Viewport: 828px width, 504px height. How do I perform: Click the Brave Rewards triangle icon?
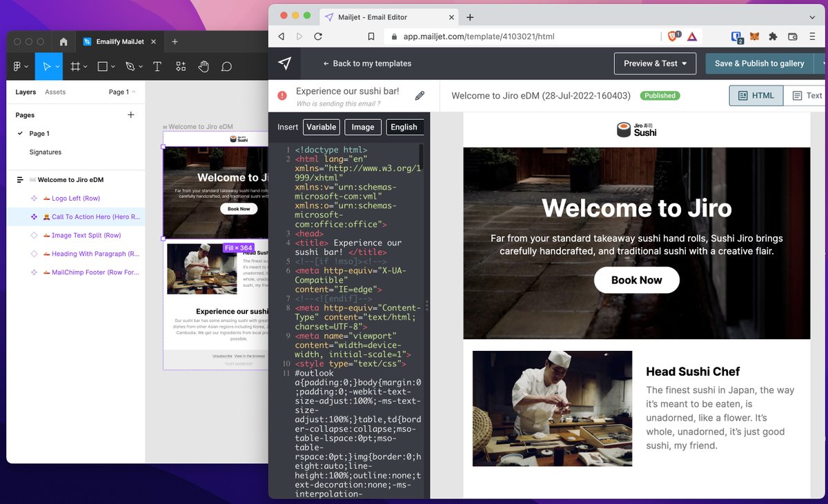692,36
